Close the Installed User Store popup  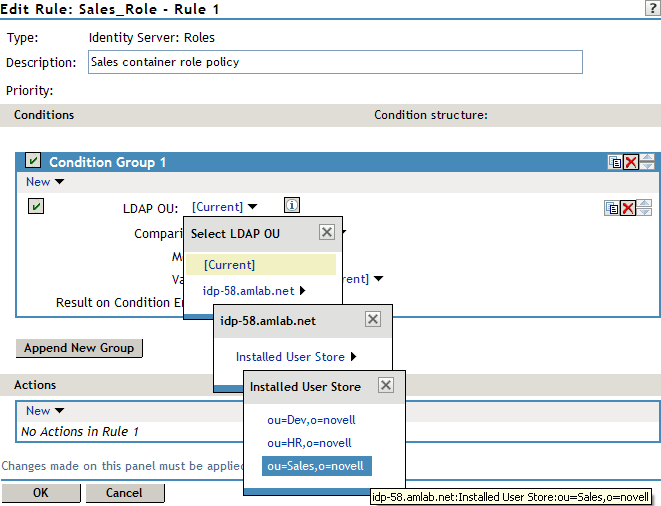tap(386, 386)
